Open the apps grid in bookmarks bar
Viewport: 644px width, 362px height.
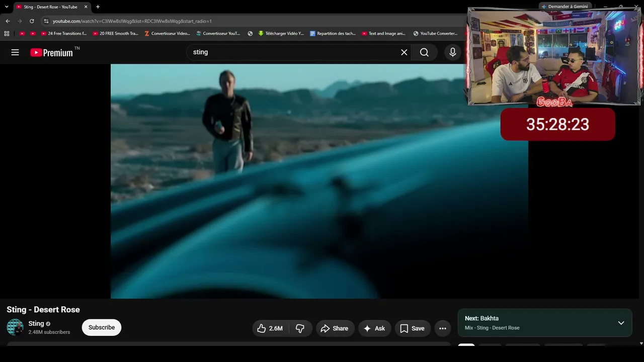[x=7, y=34]
